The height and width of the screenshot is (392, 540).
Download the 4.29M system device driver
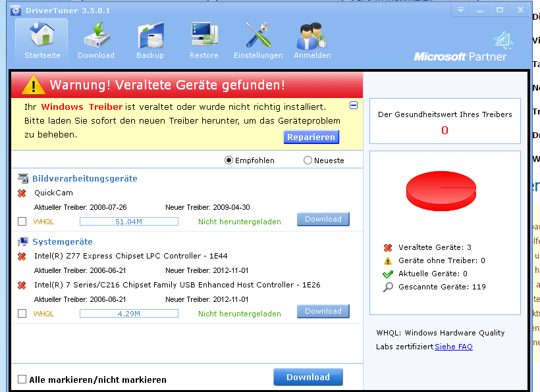click(323, 311)
